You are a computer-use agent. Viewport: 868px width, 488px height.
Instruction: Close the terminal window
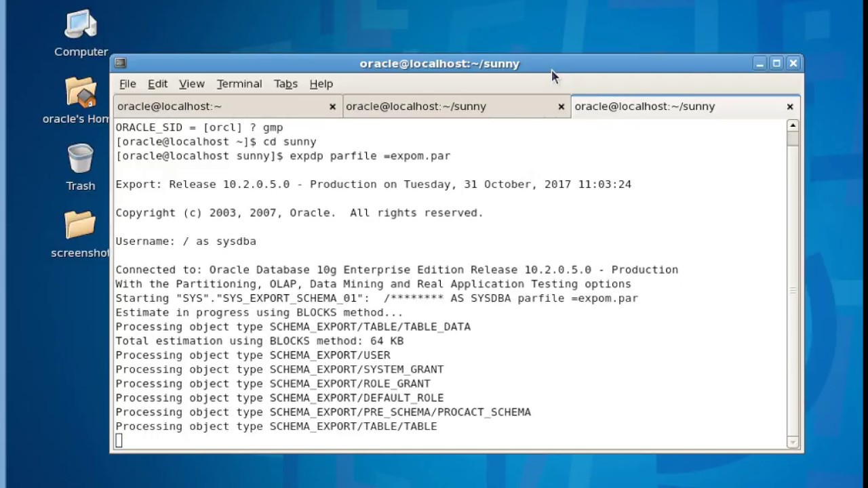click(793, 63)
